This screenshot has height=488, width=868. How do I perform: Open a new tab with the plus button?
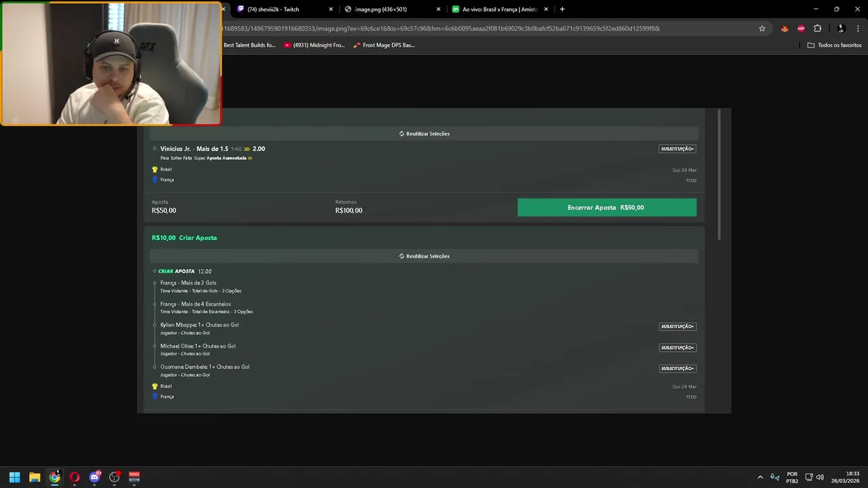(x=562, y=9)
